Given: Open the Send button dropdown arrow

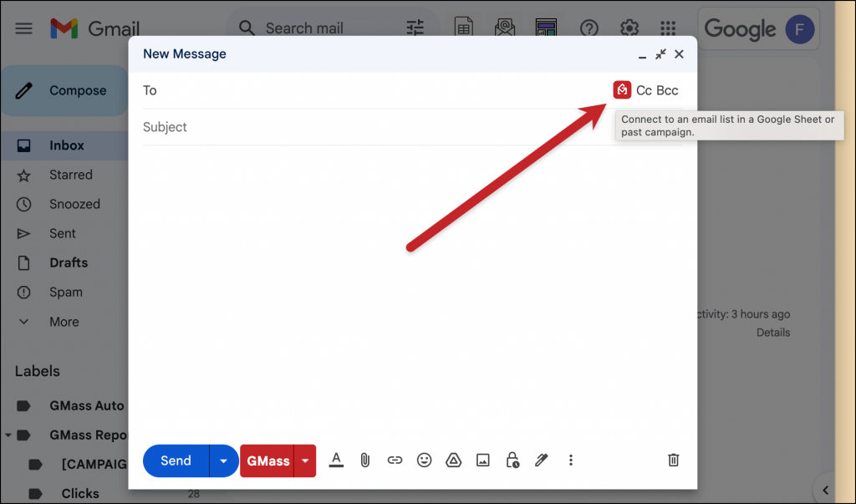Looking at the screenshot, I should [223, 460].
